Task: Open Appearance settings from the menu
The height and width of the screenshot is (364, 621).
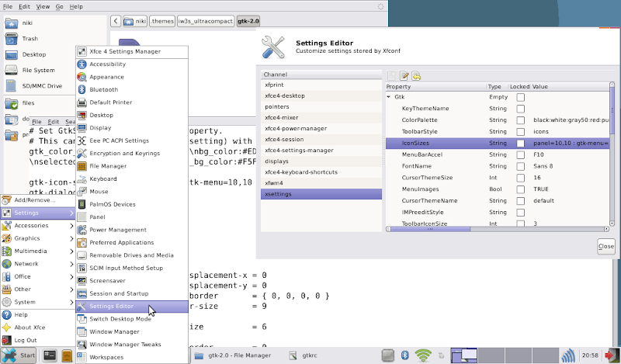Action: click(132, 77)
